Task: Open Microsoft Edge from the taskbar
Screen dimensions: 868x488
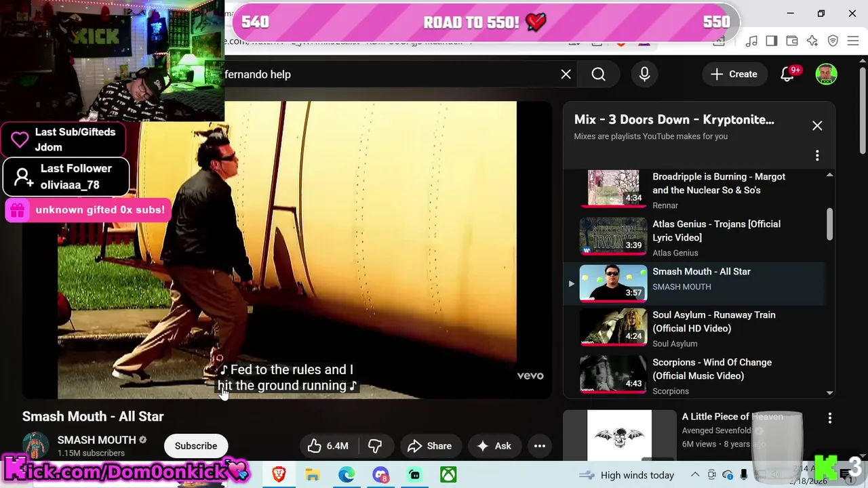Action: (x=347, y=474)
